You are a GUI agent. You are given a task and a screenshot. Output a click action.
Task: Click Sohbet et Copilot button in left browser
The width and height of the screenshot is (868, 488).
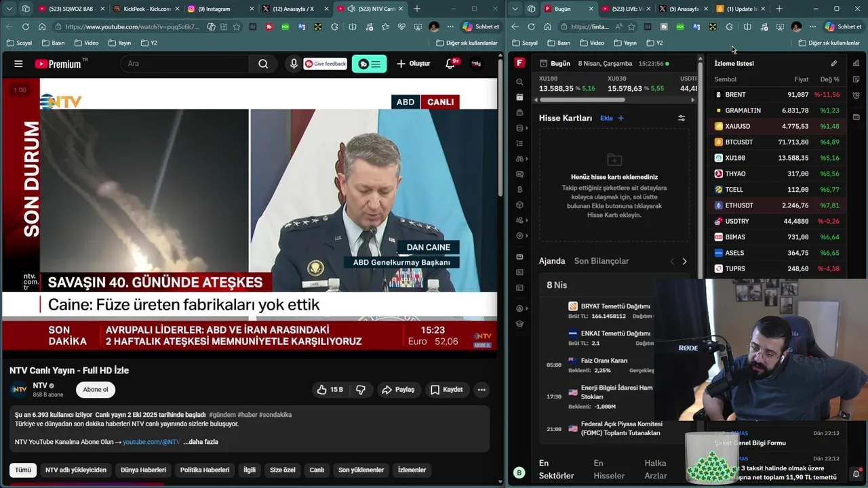[482, 26]
